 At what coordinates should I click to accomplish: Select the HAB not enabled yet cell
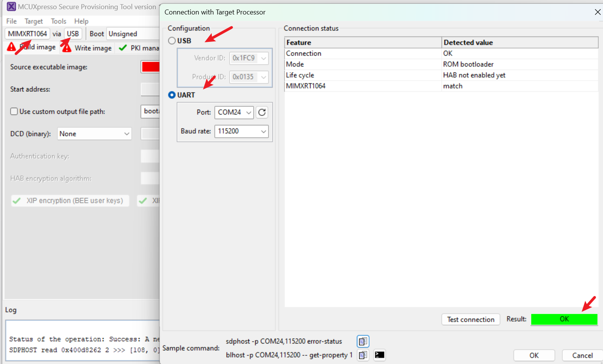coord(520,75)
